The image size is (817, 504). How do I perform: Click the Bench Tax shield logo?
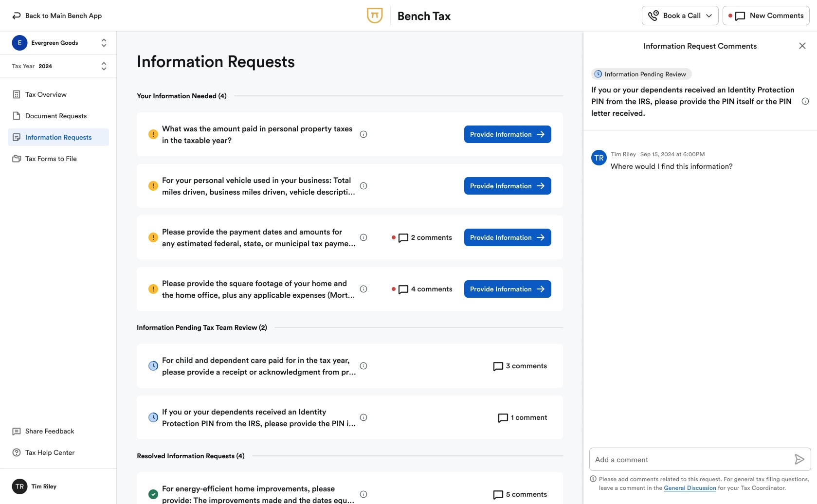(374, 16)
